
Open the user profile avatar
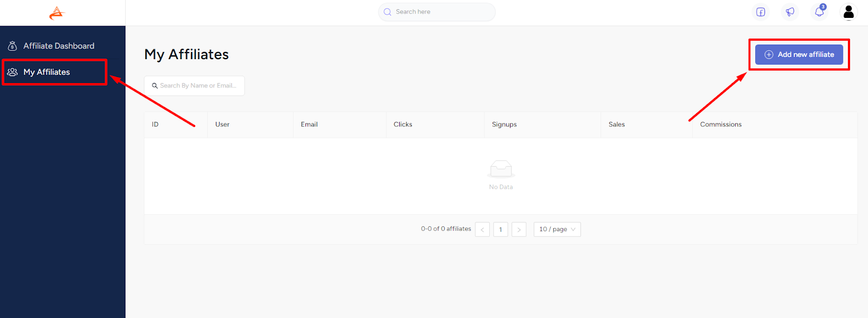click(848, 12)
